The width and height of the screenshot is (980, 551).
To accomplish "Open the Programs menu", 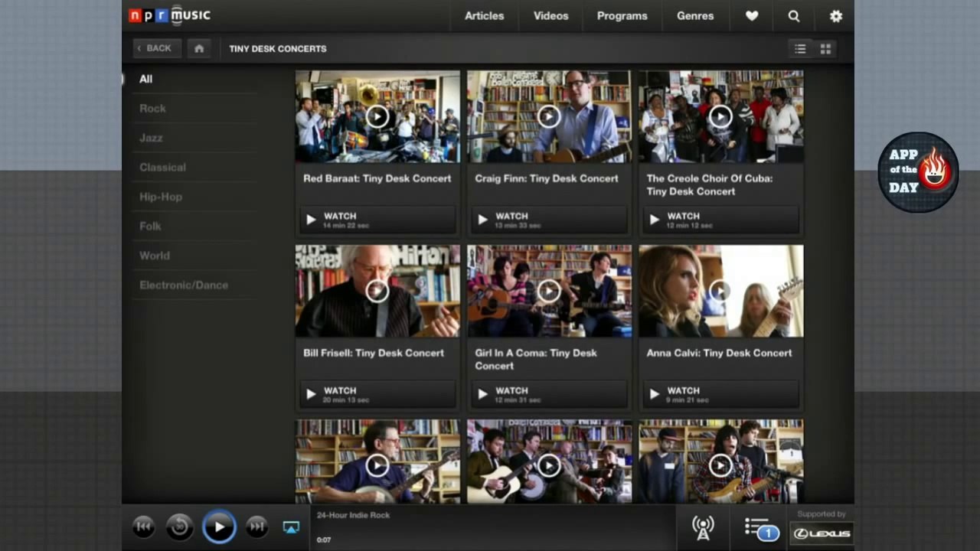I will pos(622,16).
